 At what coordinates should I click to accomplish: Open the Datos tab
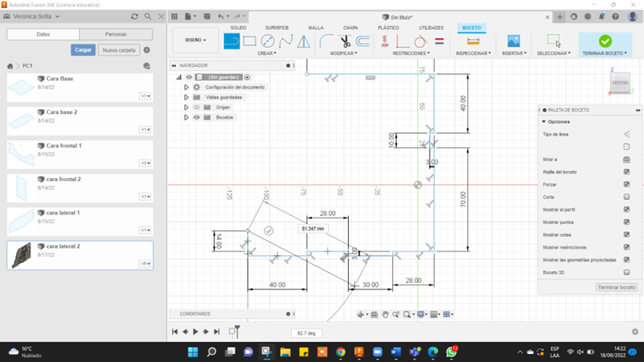(43, 34)
